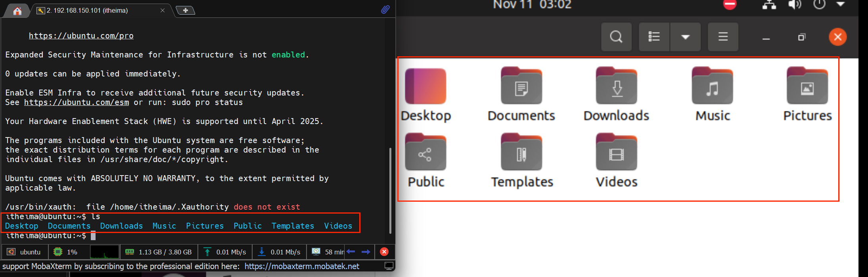Click the wired network icon in top bar
Screen dimensions: 868x277
pyautogui.click(x=769, y=5)
